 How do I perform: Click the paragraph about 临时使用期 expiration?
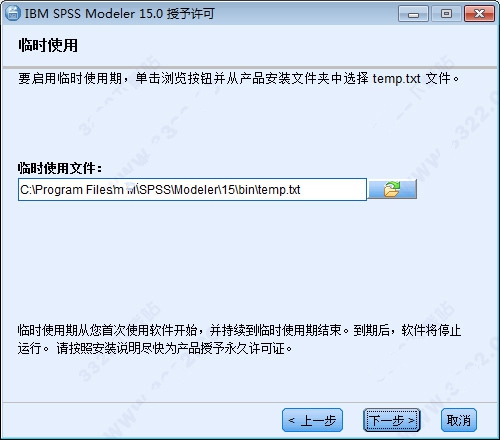239,339
